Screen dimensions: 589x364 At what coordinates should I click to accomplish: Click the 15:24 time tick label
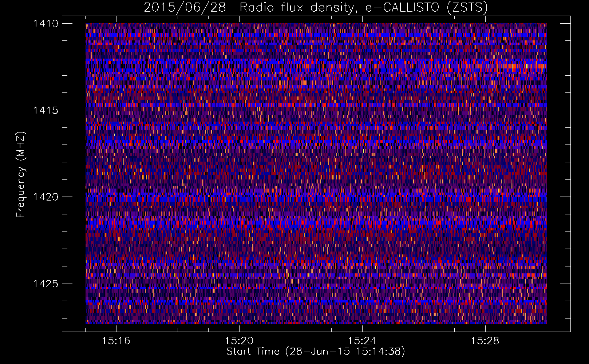click(362, 341)
